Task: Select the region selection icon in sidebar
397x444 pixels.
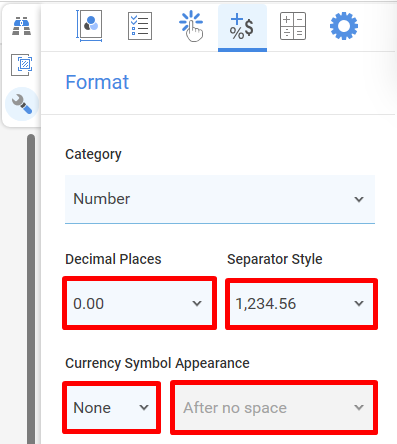Action: click(x=22, y=65)
